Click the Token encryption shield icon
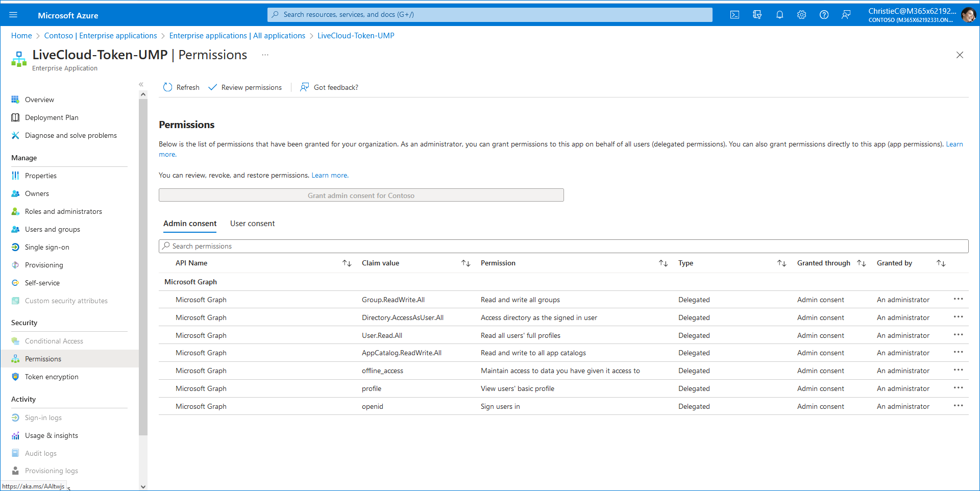The width and height of the screenshot is (980, 491). pos(15,377)
